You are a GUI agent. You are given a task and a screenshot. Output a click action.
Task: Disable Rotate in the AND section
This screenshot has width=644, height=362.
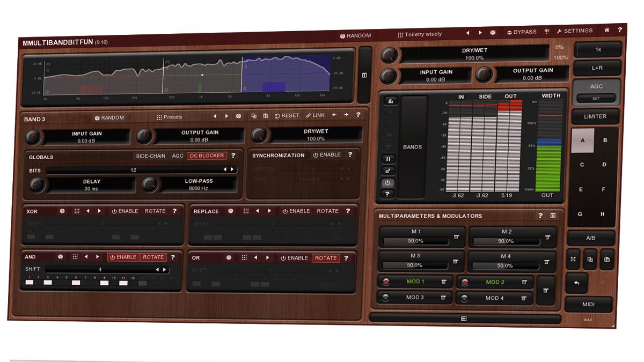153,257
